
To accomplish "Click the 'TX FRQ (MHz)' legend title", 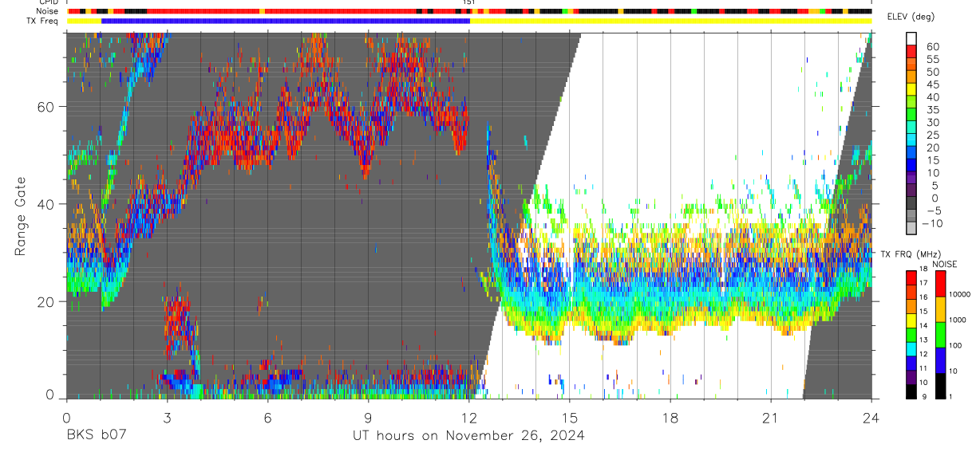I will [x=911, y=254].
